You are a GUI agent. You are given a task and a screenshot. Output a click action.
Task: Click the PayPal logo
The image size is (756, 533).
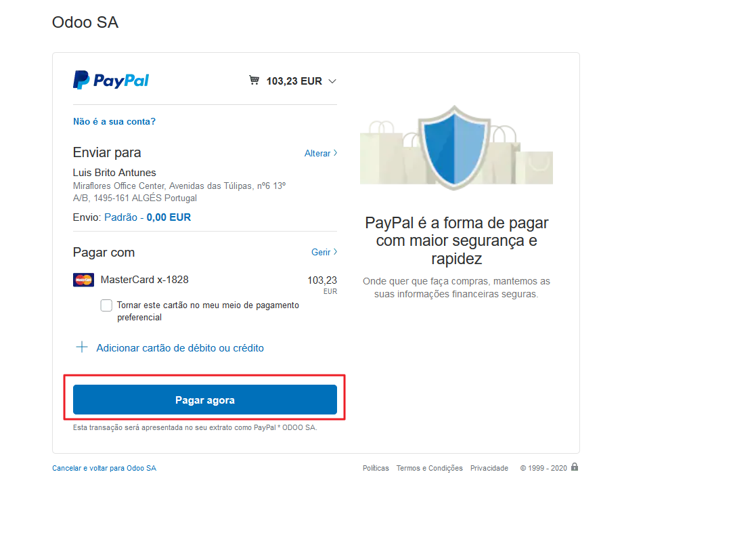coord(111,81)
